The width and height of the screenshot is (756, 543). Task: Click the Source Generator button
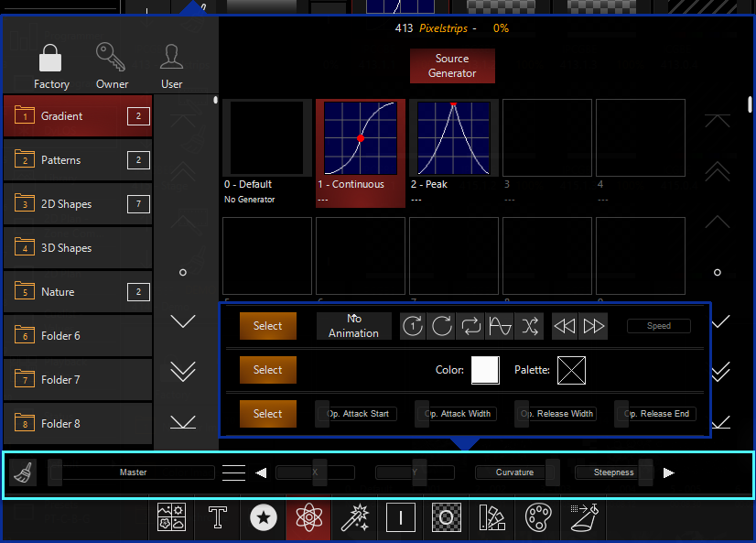click(x=452, y=66)
